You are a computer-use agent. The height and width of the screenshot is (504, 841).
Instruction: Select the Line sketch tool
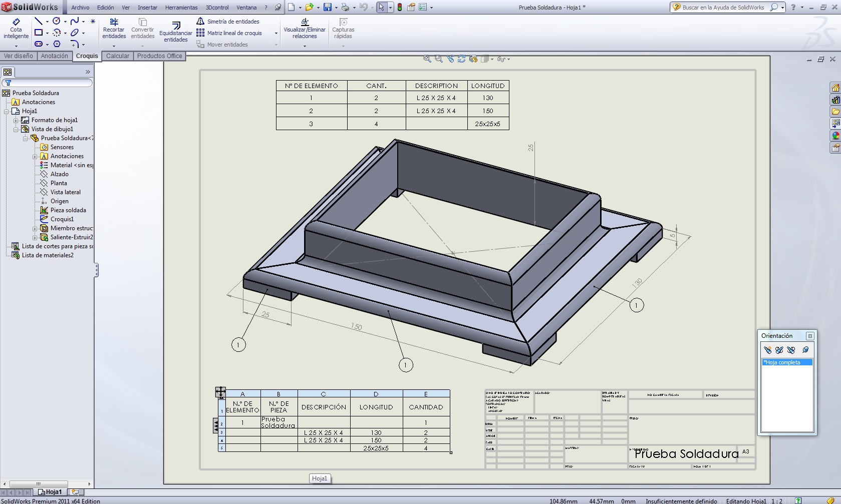coord(38,21)
